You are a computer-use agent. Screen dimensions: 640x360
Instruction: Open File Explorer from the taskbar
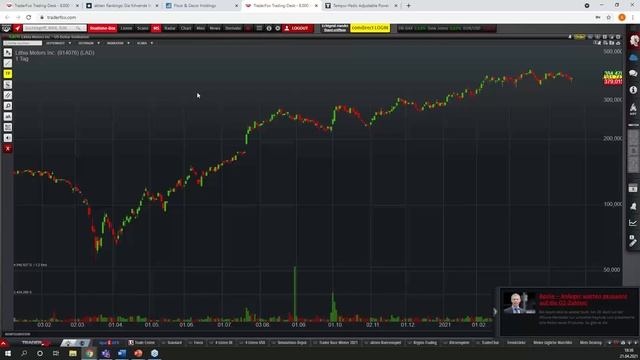(x=73, y=353)
